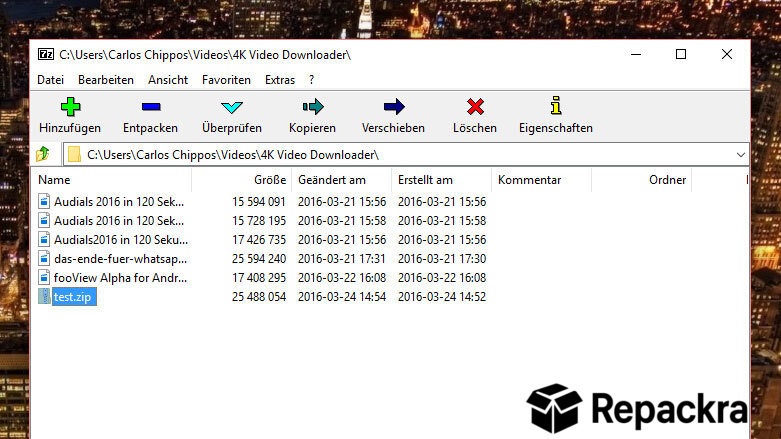Click file icon of 15 594 091 row
781x439 pixels.
click(44, 201)
